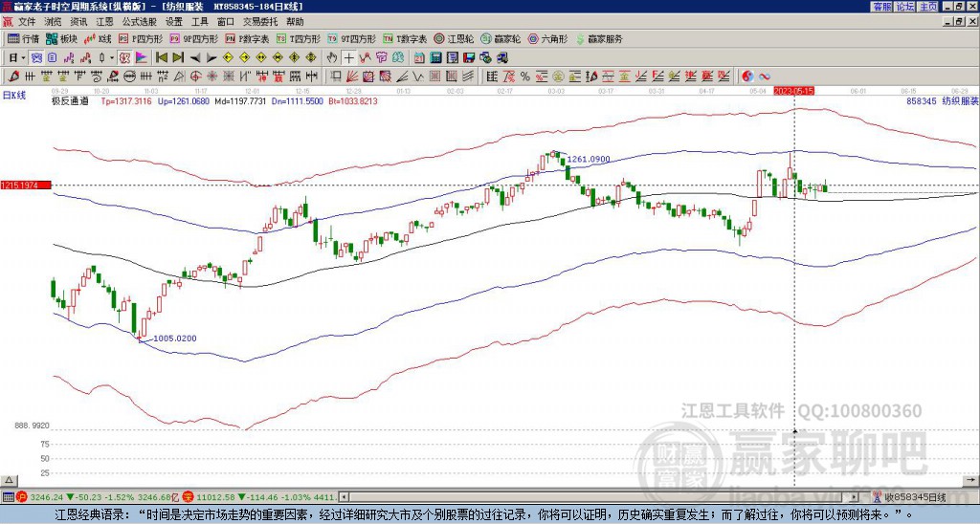
Task: Open the 9P四方形 tool
Action: [x=193, y=38]
